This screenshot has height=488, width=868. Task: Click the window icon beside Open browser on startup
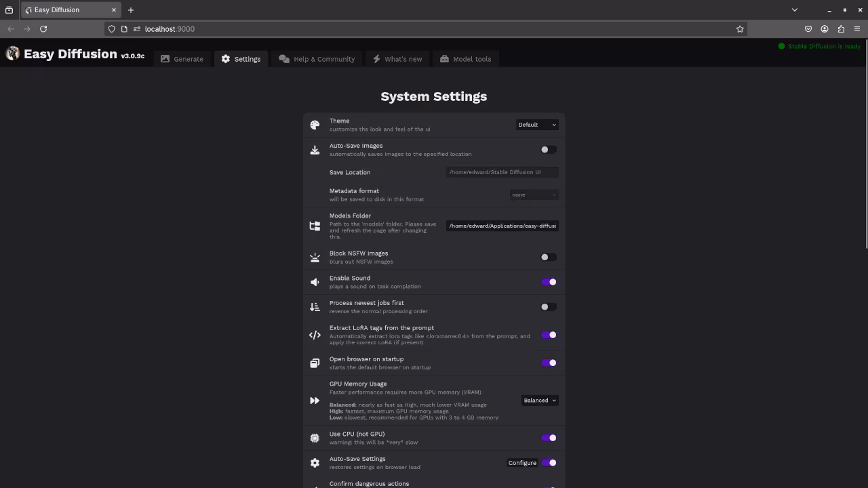point(315,363)
